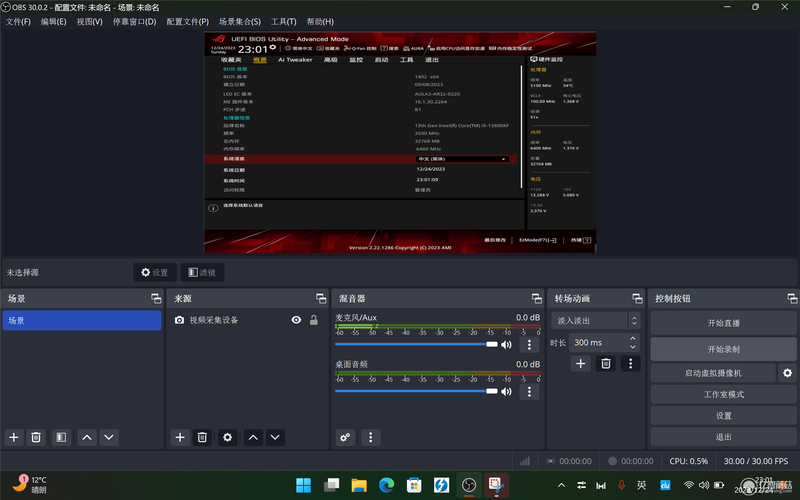
Task: Click 设置 button in source toolbar
Action: click(155, 272)
